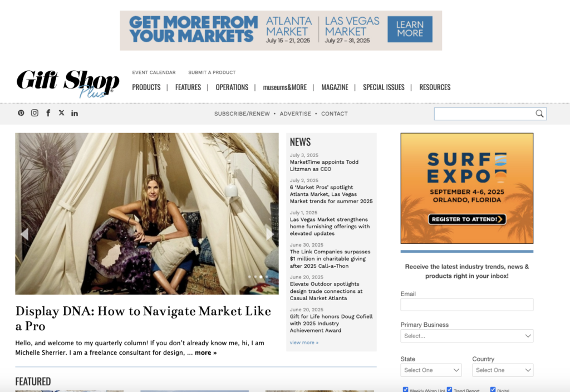The image size is (570, 392).
Task: Open the LinkedIn icon
Action: (75, 113)
